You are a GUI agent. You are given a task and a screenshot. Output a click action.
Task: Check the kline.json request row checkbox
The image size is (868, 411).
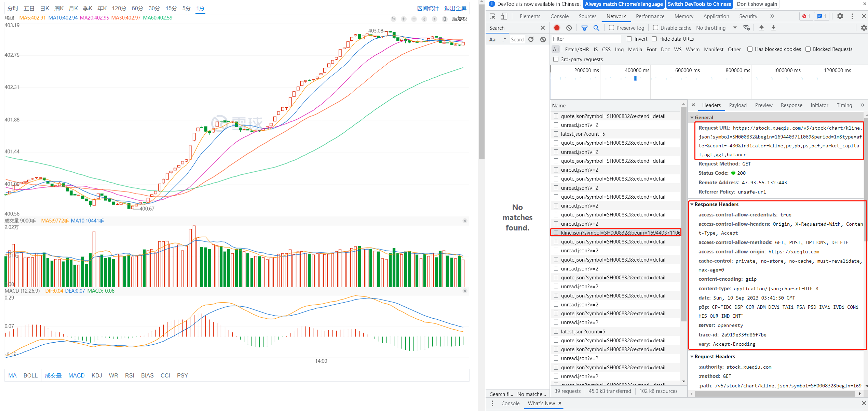(x=556, y=233)
